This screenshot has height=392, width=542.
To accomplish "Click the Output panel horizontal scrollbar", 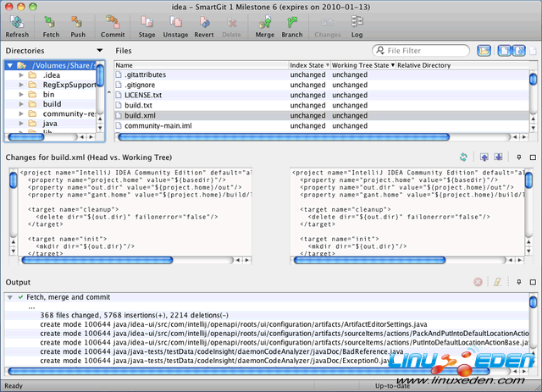I will point(254,371).
